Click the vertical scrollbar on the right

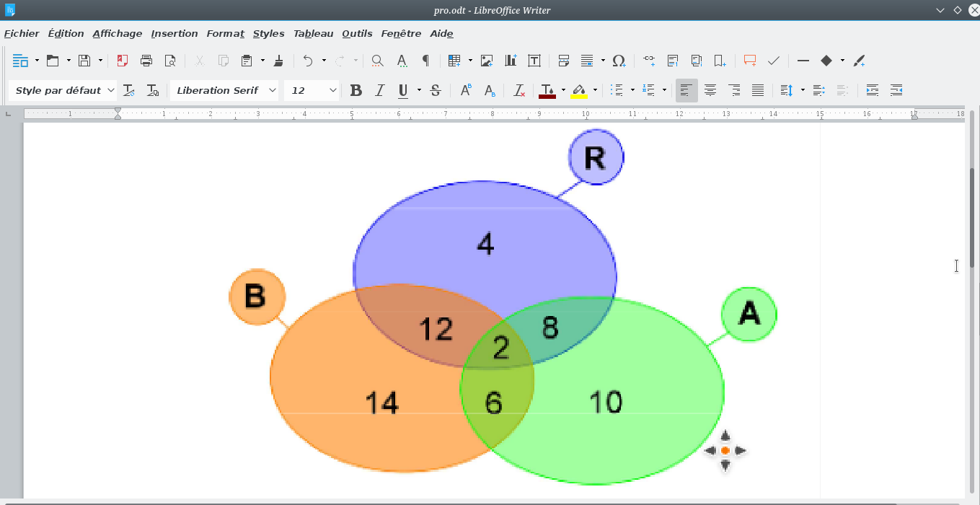coord(973,216)
